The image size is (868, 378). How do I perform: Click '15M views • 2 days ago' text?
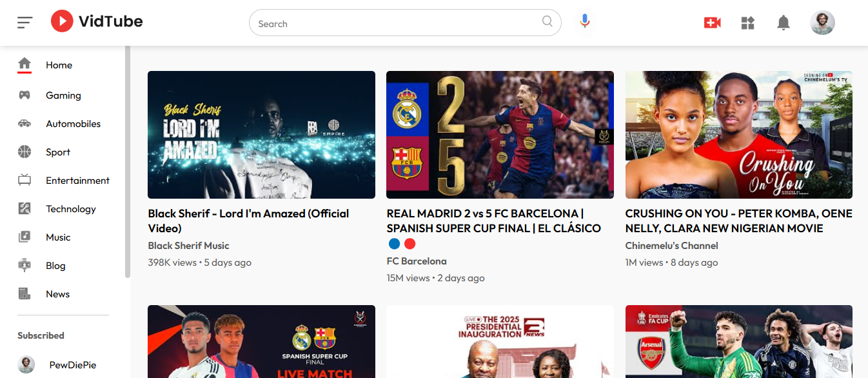(435, 278)
